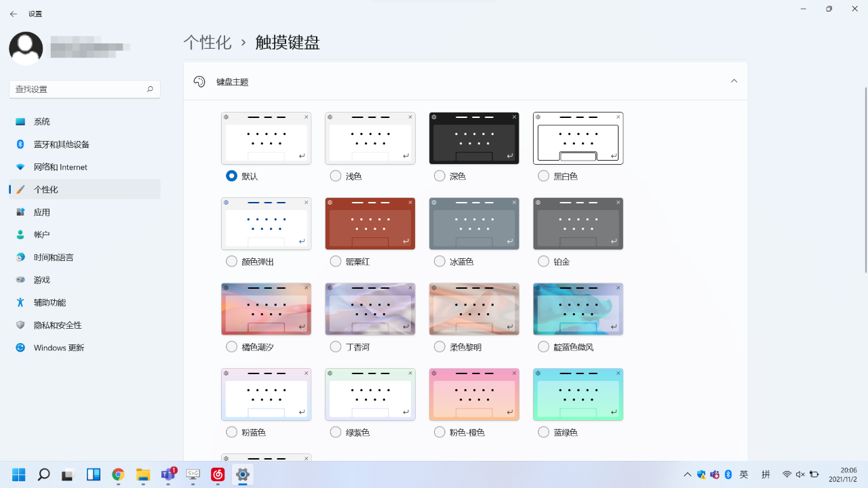
Task: Click the 个性化 breadcrumb link
Action: [208, 42]
